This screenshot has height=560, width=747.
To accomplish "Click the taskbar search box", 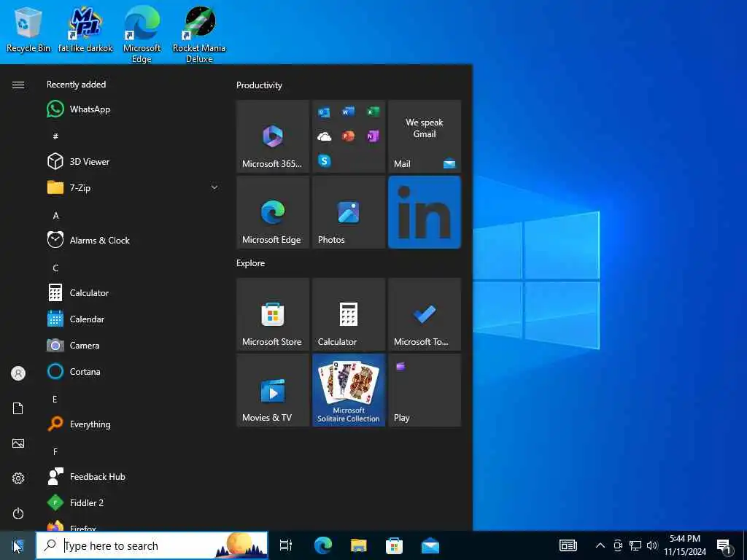I will (152, 545).
